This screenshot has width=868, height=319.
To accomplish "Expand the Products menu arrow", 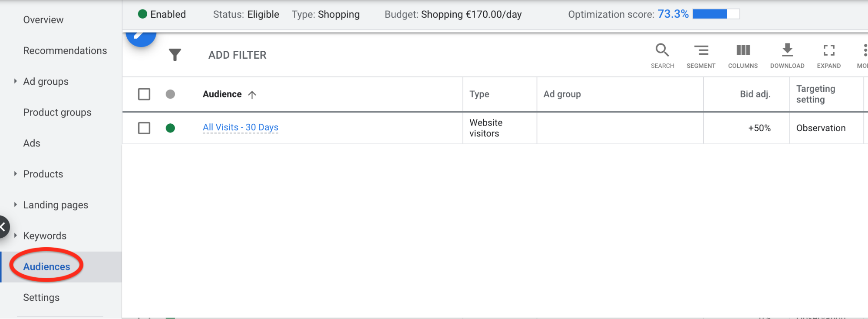I will click(15, 174).
